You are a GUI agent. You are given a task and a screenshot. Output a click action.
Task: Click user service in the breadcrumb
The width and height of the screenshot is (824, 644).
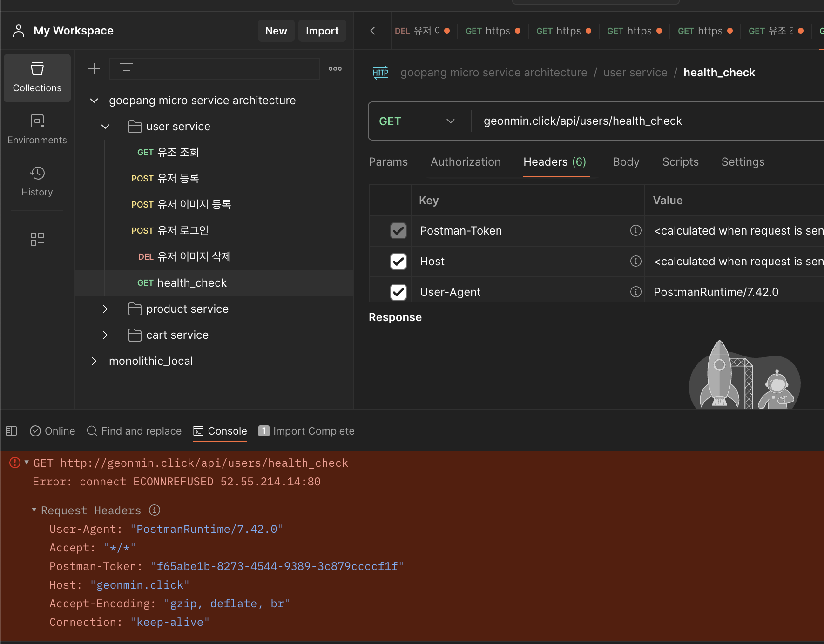click(x=635, y=73)
